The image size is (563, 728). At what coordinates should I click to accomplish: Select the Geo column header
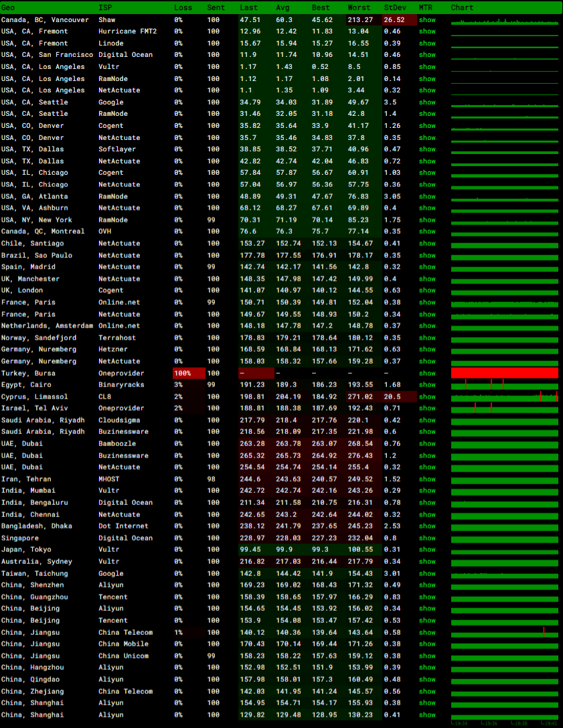click(8, 7)
